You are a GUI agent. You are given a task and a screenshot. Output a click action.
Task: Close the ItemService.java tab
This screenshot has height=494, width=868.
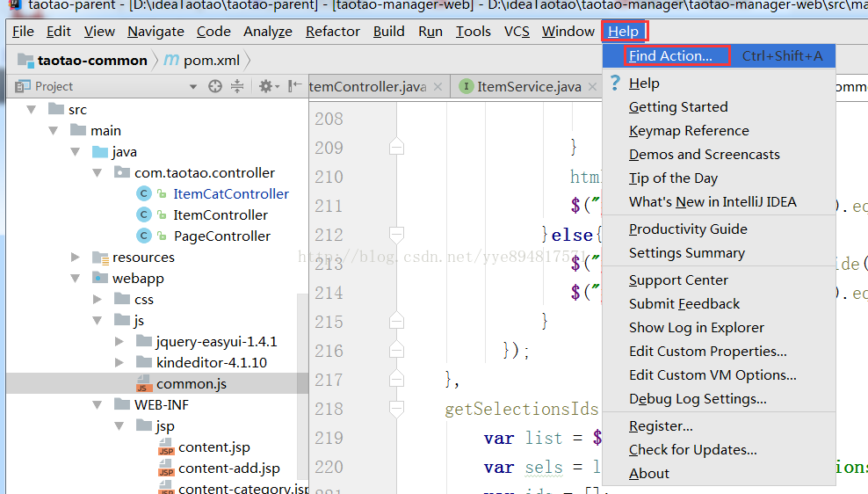click(x=592, y=86)
